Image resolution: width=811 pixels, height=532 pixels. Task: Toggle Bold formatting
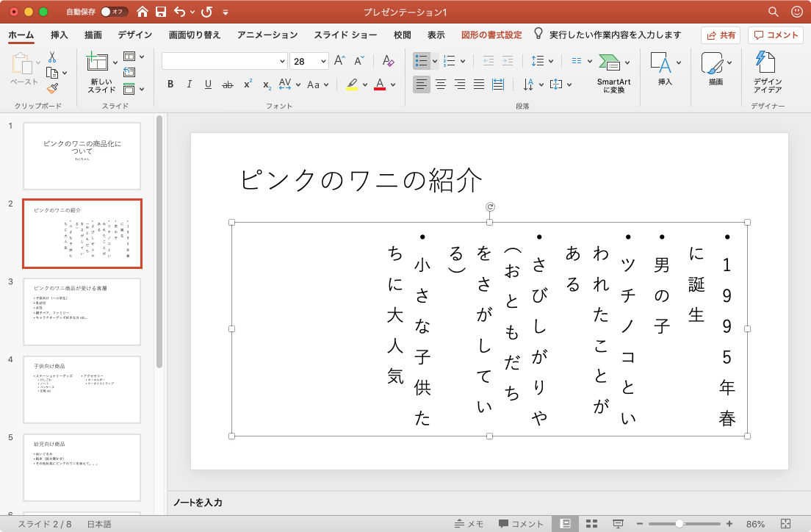click(170, 85)
